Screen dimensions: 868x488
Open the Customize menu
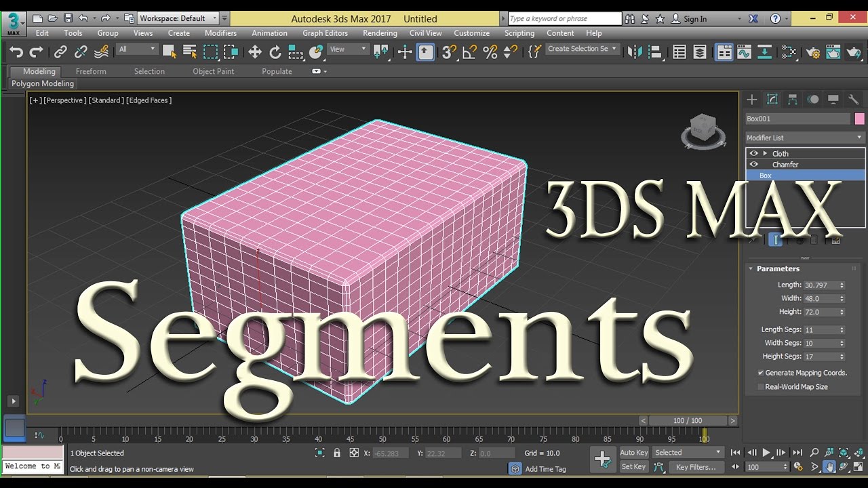click(471, 33)
